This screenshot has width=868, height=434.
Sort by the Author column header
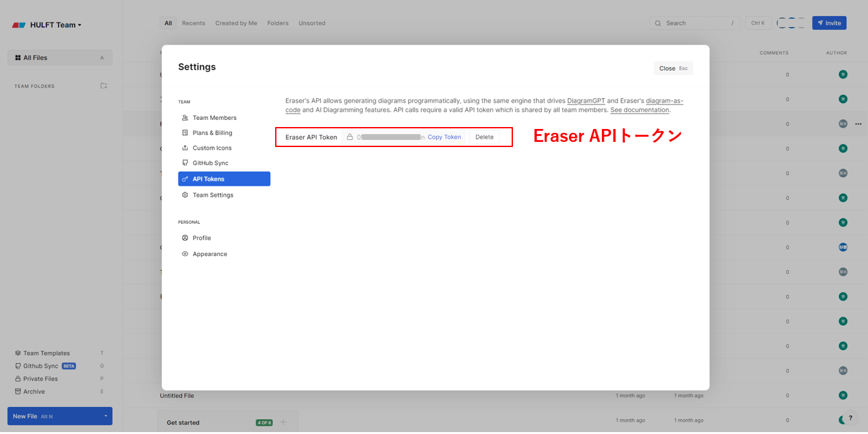(x=836, y=53)
